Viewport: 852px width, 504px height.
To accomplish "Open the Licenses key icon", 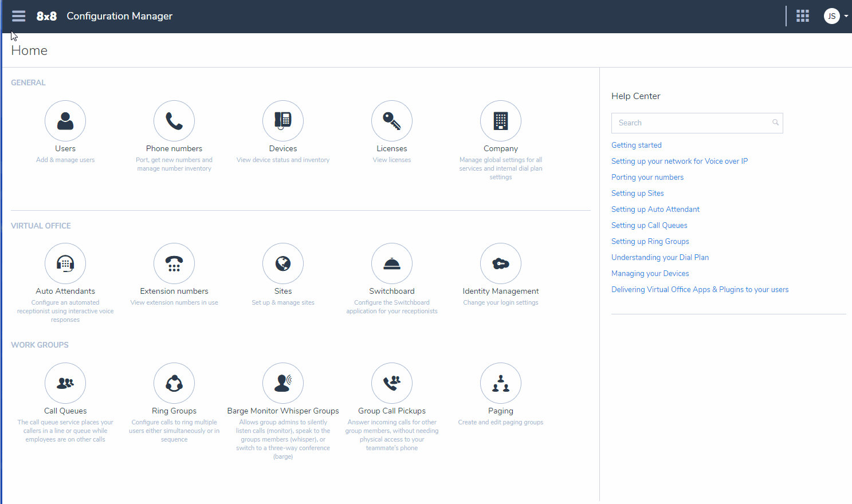I will tap(392, 121).
